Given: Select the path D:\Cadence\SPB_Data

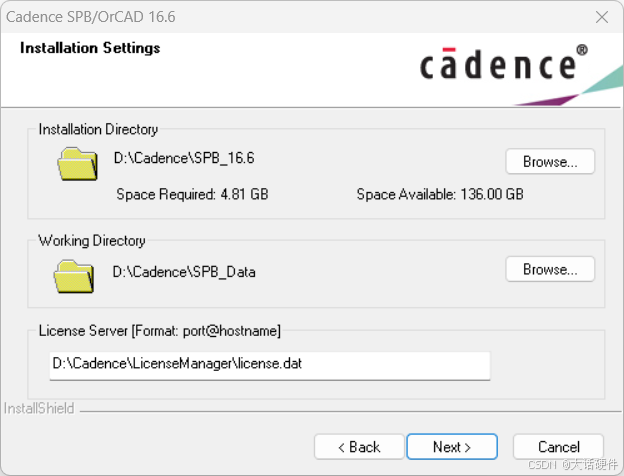Looking at the screenshot, I should [x=184, y=272].
